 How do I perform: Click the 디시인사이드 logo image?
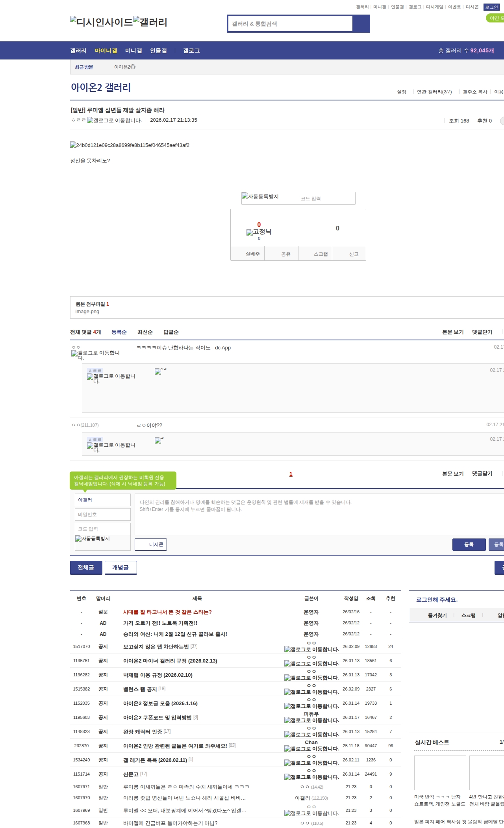pyautogui.click(x=101, y=22)
